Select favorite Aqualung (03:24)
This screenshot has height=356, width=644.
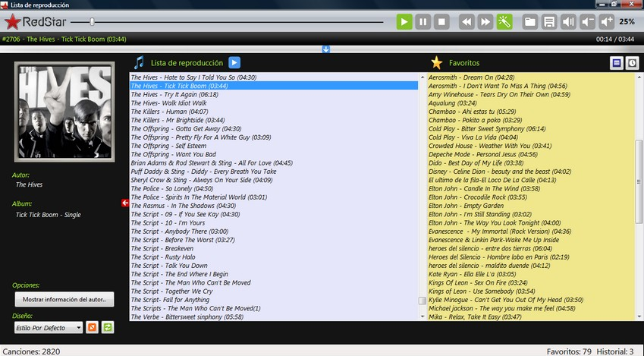(531, 102)
